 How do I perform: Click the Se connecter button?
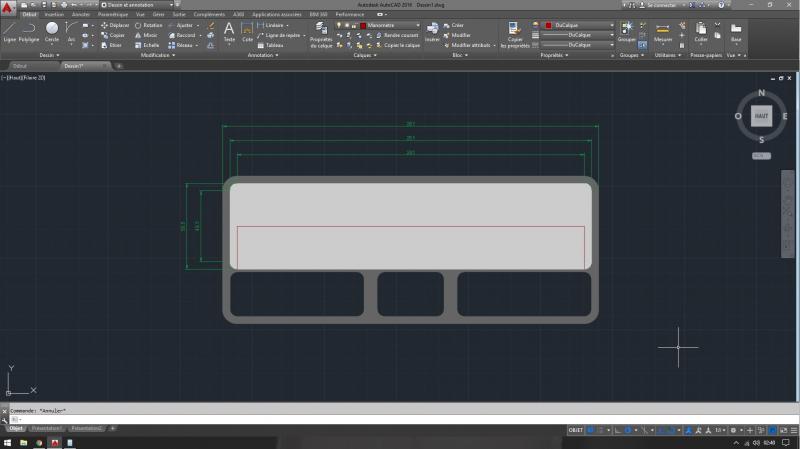(661, 5)
